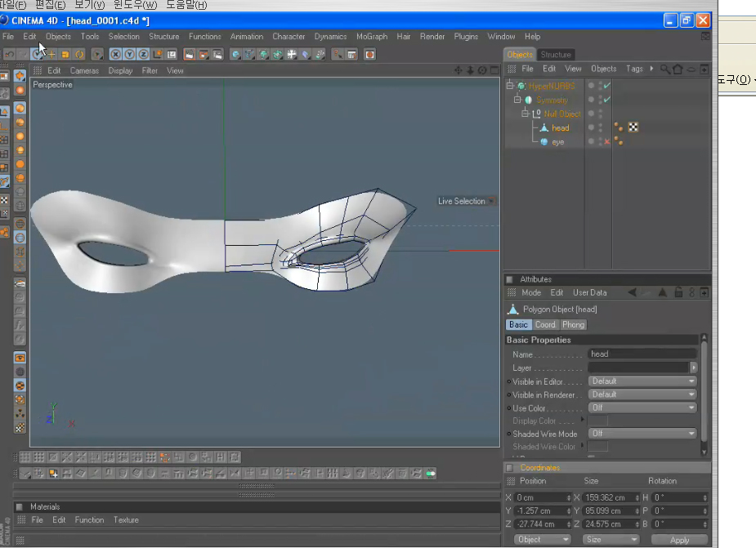
Task: Toggle the Y axis lock
Action: coord(129,55)
